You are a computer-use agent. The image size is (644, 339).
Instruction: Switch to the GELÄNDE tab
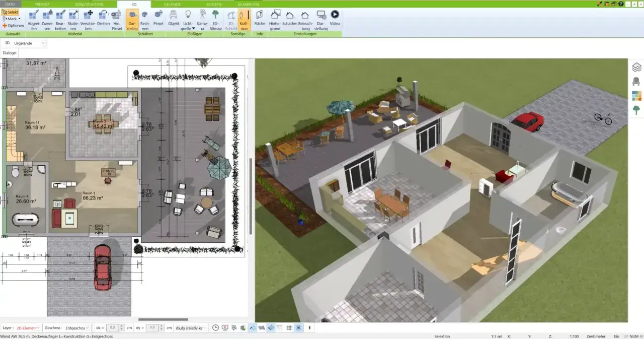(x=172, y=4)
